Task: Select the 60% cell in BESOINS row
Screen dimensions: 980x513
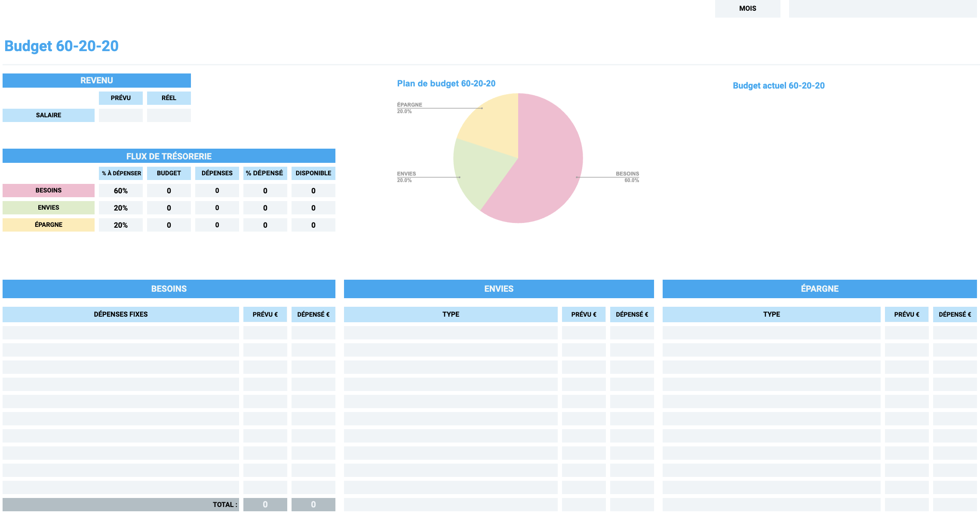Action: pos(121,190)
